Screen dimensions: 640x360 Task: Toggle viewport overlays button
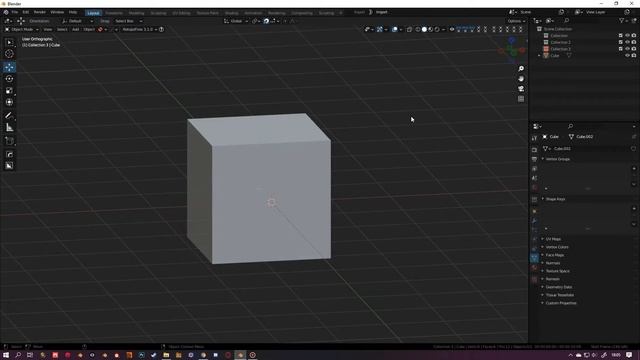395,29
